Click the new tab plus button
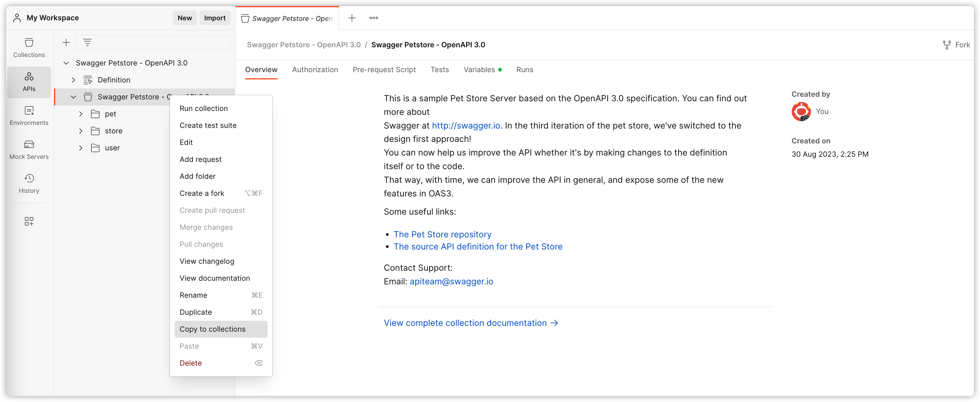 click(x=353, y=18)
